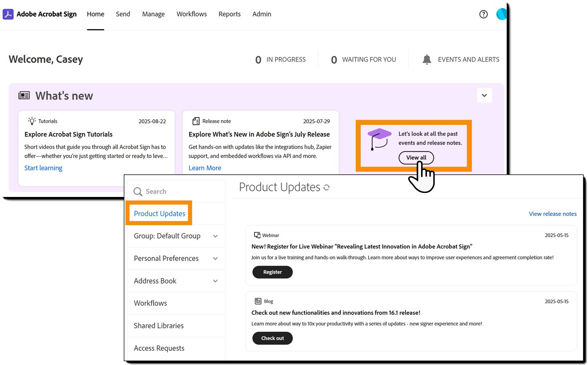Click into the Search field
This screenshot has height=365, width=588.
pyautogui.click(x=179, y=192)
